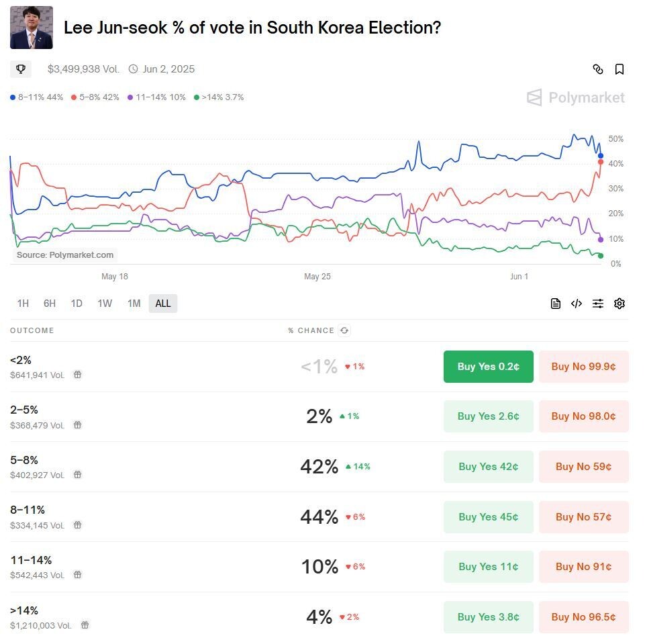Copy the market link icon

click(597, 69)
